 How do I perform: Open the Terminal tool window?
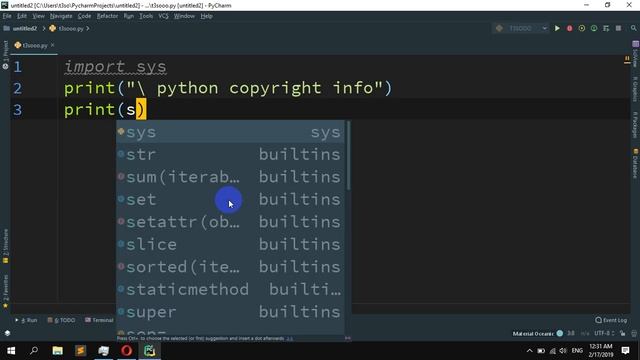pyautogui.click(x=99, y=320)
